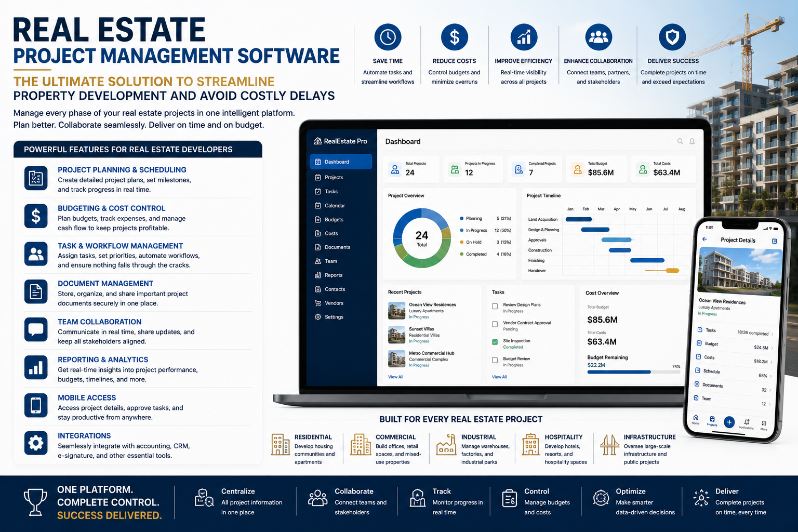The image size is (798, 532).
Task: Check the Budget Review task checkbox
Action: [495, 360]
